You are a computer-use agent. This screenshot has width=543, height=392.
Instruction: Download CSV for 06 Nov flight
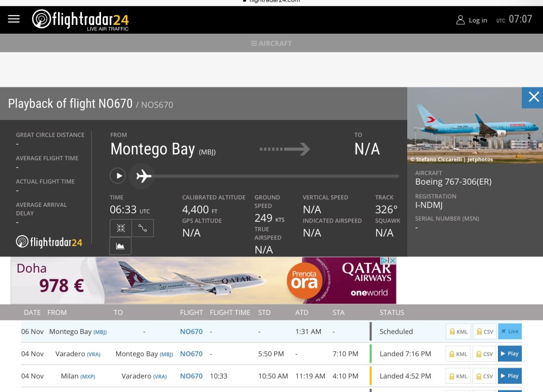coord(484,331)
